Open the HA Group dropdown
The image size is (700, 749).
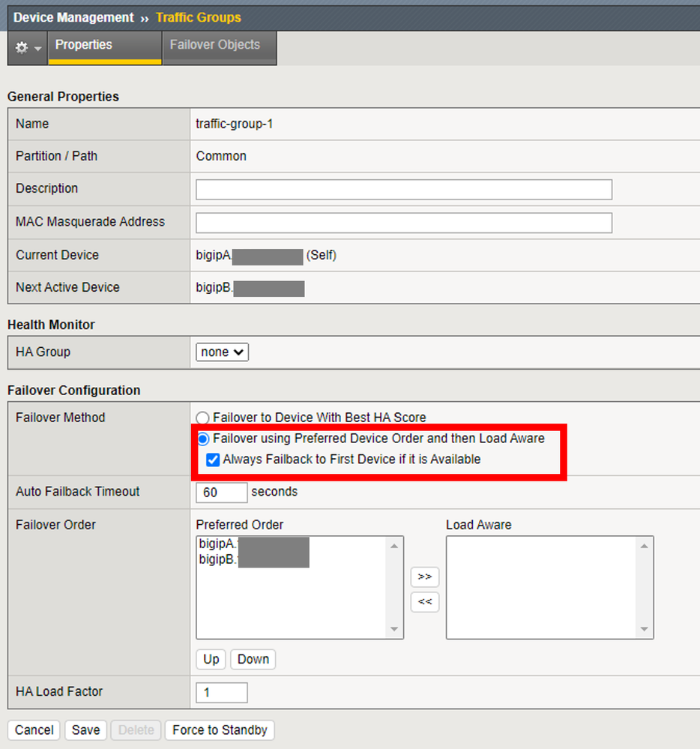click(222, 352)
